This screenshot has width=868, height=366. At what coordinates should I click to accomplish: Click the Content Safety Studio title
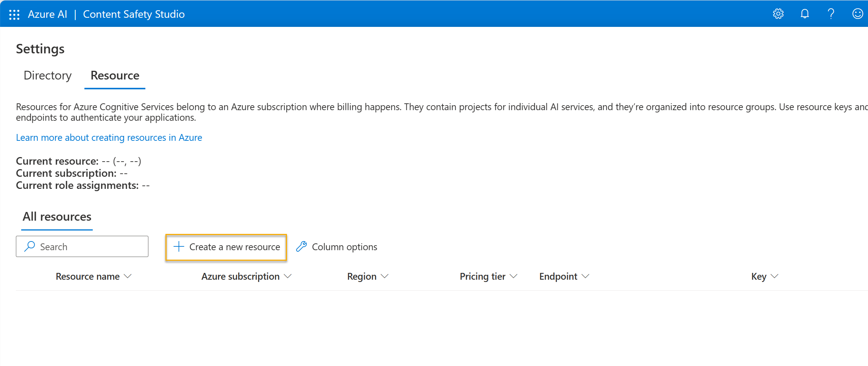coord(134,14)
